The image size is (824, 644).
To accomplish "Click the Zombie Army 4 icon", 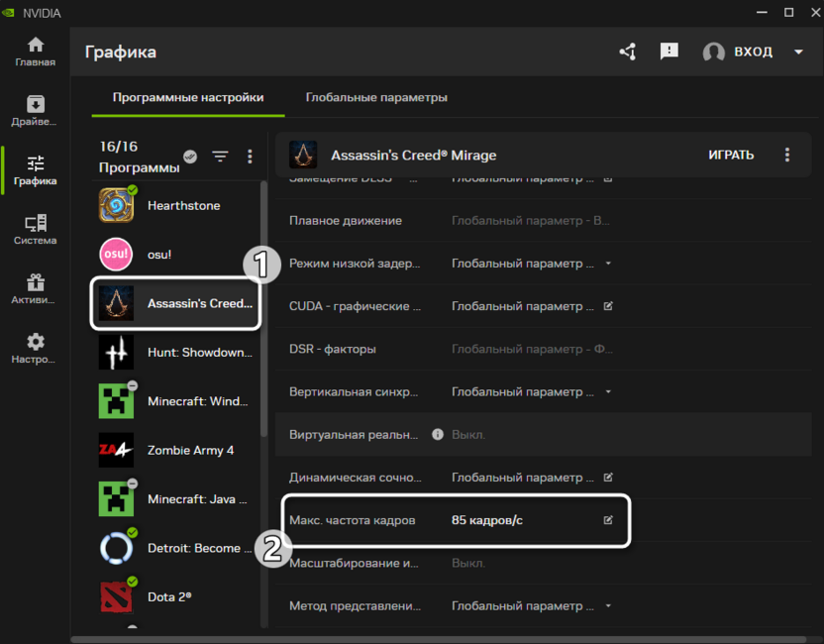I will 116,450.
